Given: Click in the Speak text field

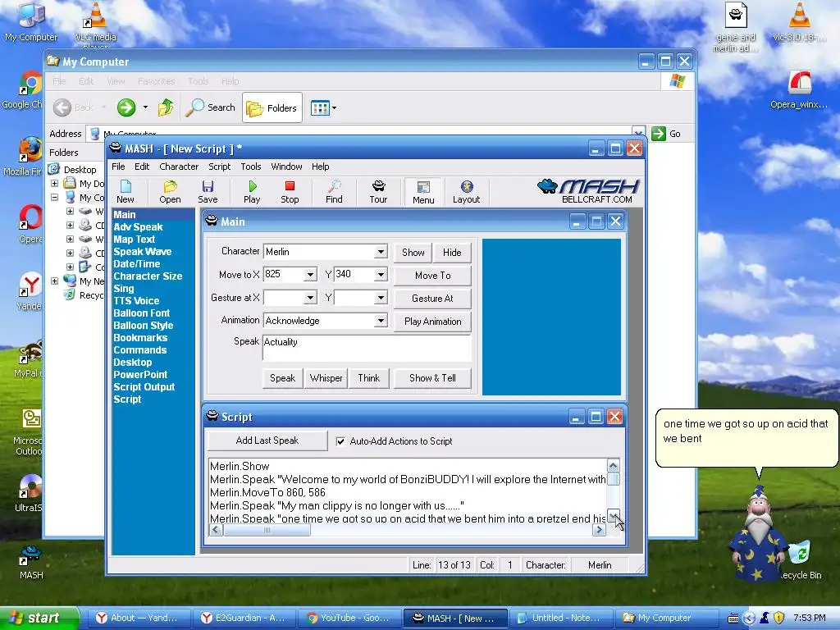Looking at the screenshot, I should tap(367, 348).
